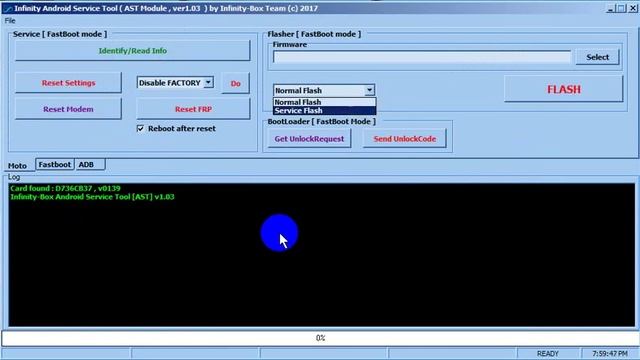The width and height of the screenshot is (640, 360).
Task: Click into the Firmware path field
Action: (x=422, y=57)
